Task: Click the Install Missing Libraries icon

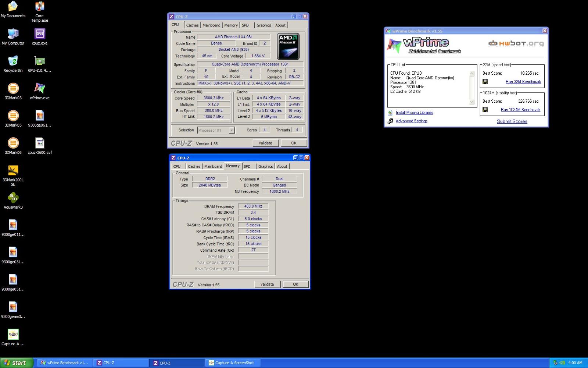Action: (390, 113)
